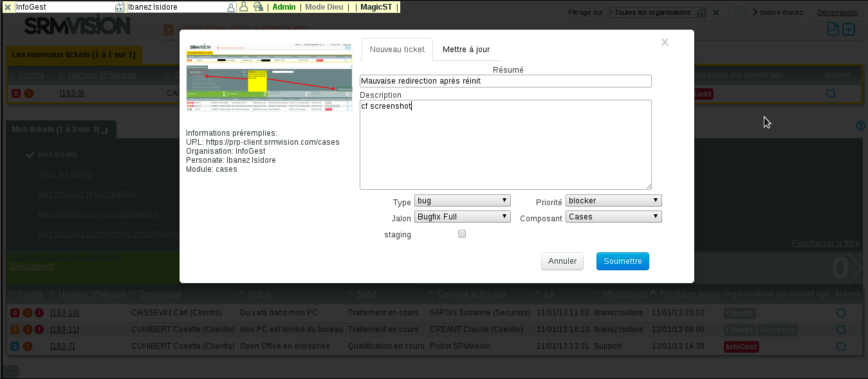Open the Composant dropdown showing Cases
868x379 pixels.
[x=613, y=217]
